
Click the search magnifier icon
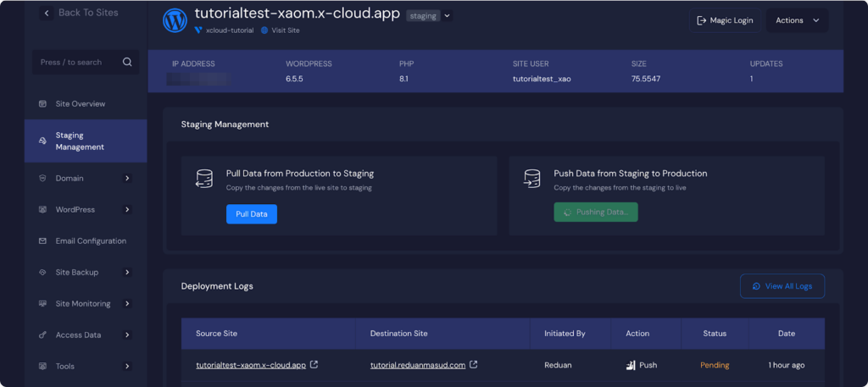(127, 62)
